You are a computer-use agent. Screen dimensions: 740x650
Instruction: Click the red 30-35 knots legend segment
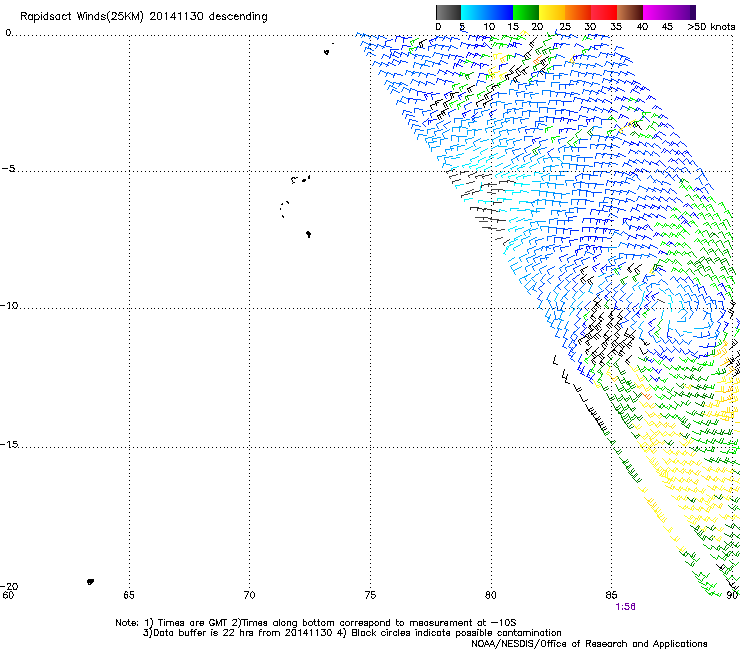point(604,12)
